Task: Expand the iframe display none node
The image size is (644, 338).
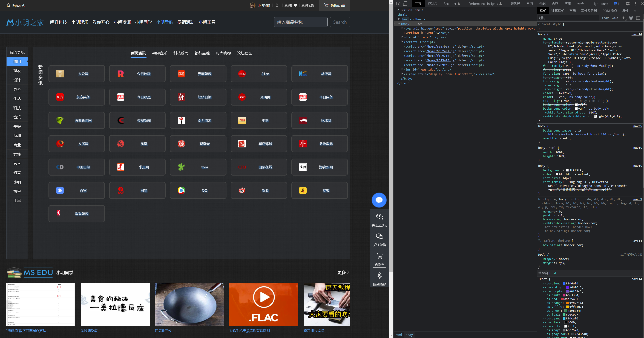Action: pyautogui.click(x=402, y=74)
